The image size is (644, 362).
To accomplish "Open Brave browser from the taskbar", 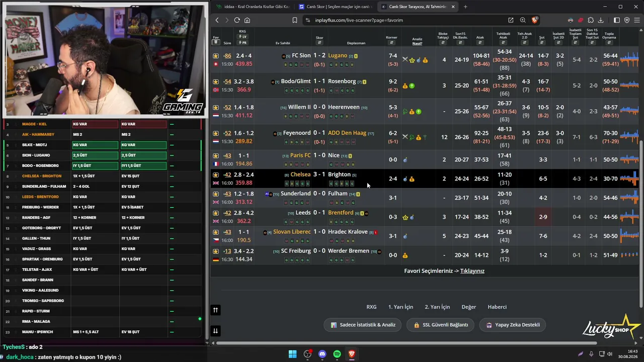I will (x=352, y=354).
